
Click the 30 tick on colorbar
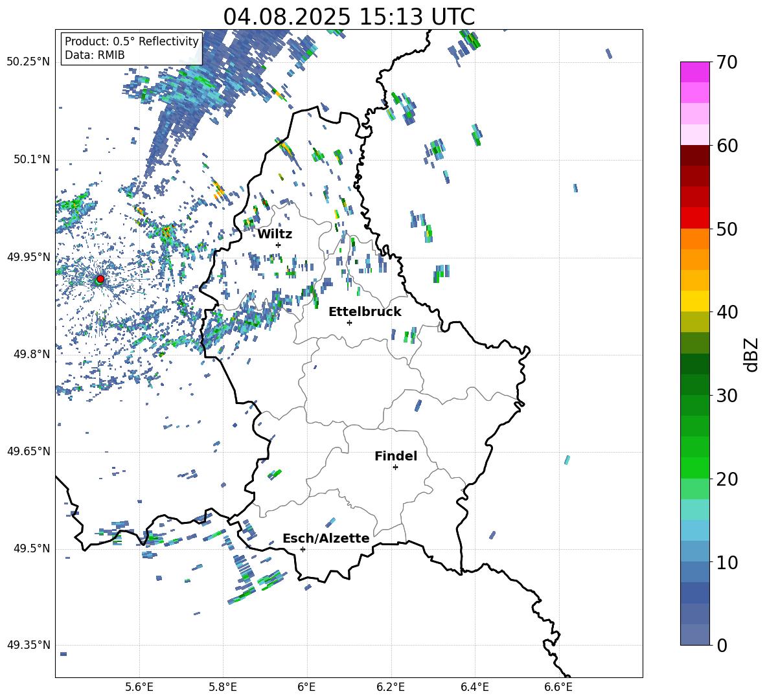[727, 396]
